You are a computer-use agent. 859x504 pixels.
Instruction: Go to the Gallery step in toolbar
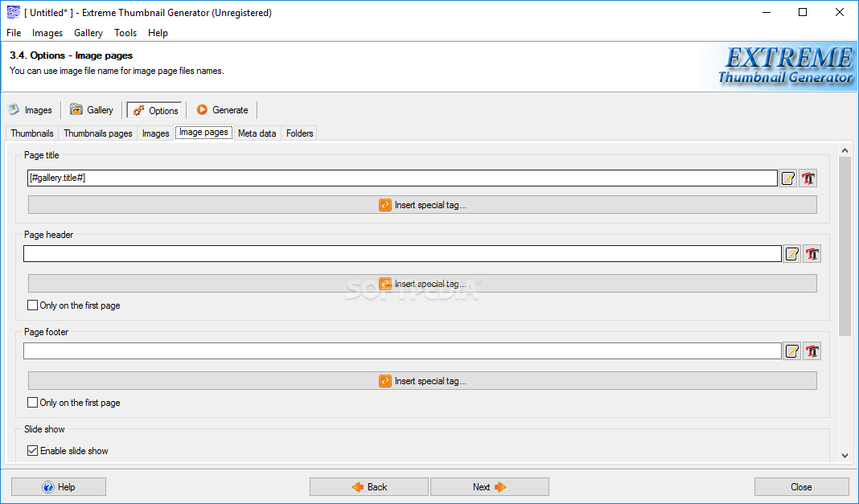[92, 110]
